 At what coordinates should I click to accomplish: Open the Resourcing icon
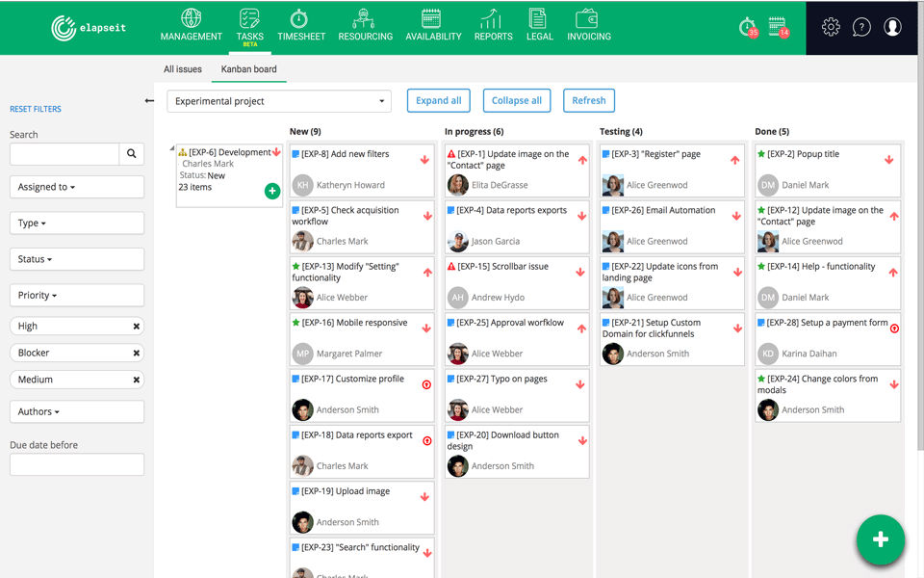coord(364,18)
